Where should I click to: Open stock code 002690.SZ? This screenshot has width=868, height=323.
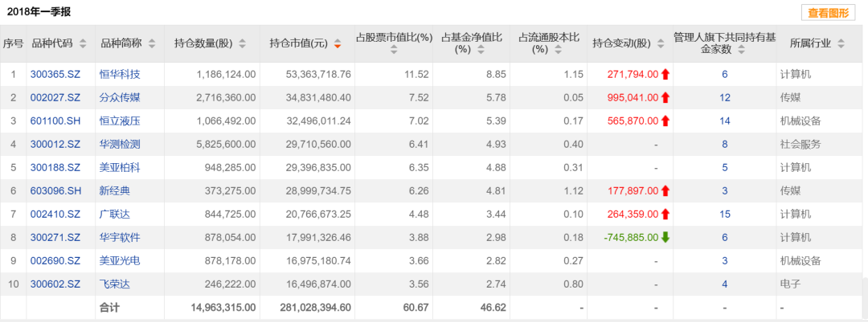pos(55,260)
